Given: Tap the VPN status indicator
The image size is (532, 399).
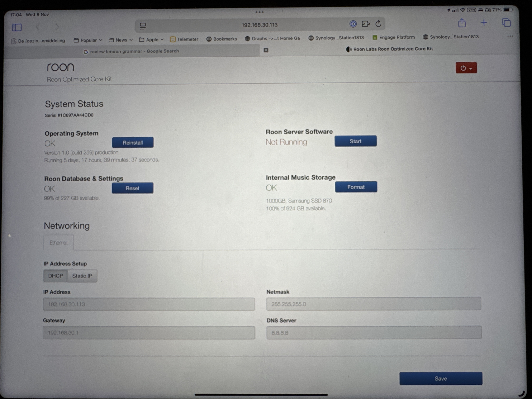Looking at the screenshot, I should pyautogui.click(x=471, y=10).
